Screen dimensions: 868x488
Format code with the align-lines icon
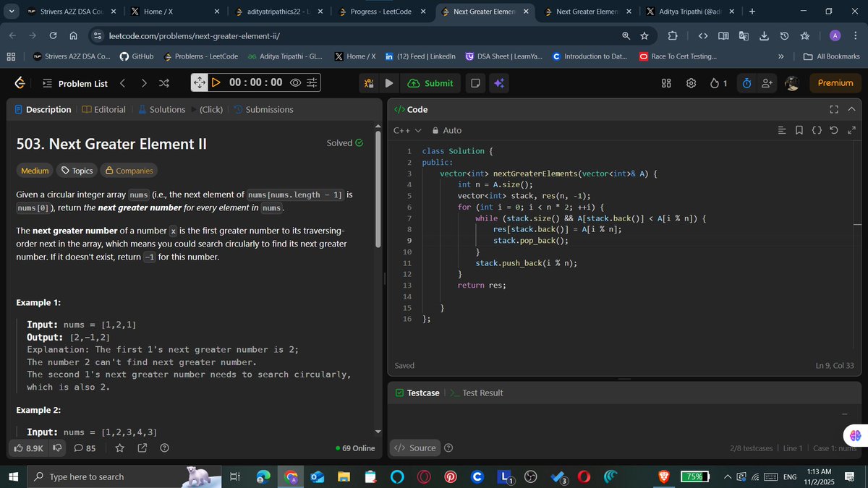(781, 130)
